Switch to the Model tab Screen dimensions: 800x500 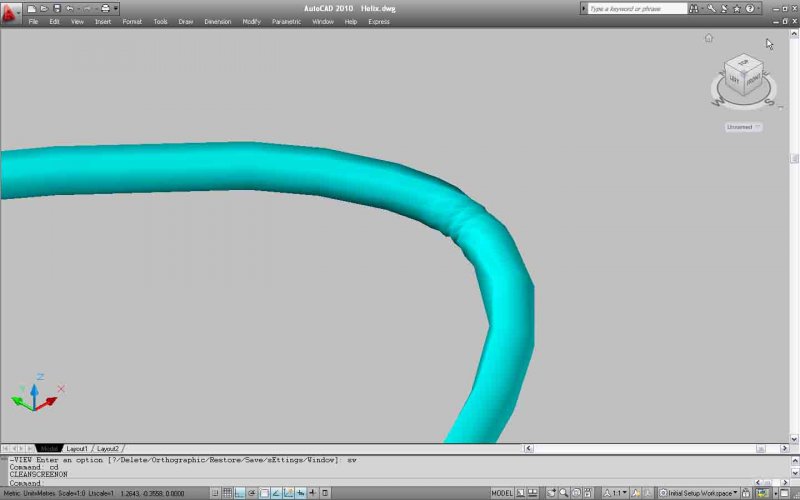tap(49, 448)
